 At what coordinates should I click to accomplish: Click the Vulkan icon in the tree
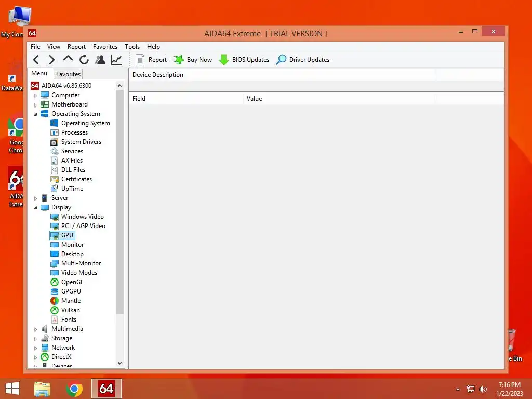coord(54,310)
